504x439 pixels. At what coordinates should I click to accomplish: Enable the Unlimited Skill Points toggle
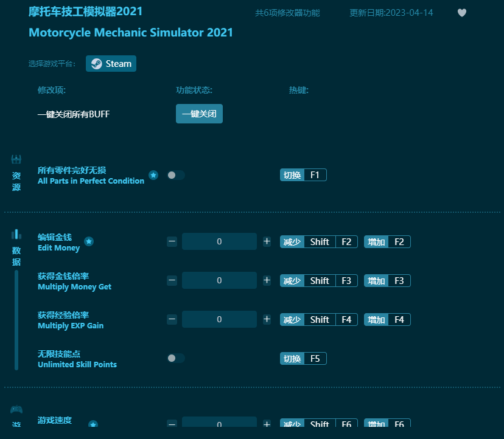pyautogui.click(x=176, y=358)
